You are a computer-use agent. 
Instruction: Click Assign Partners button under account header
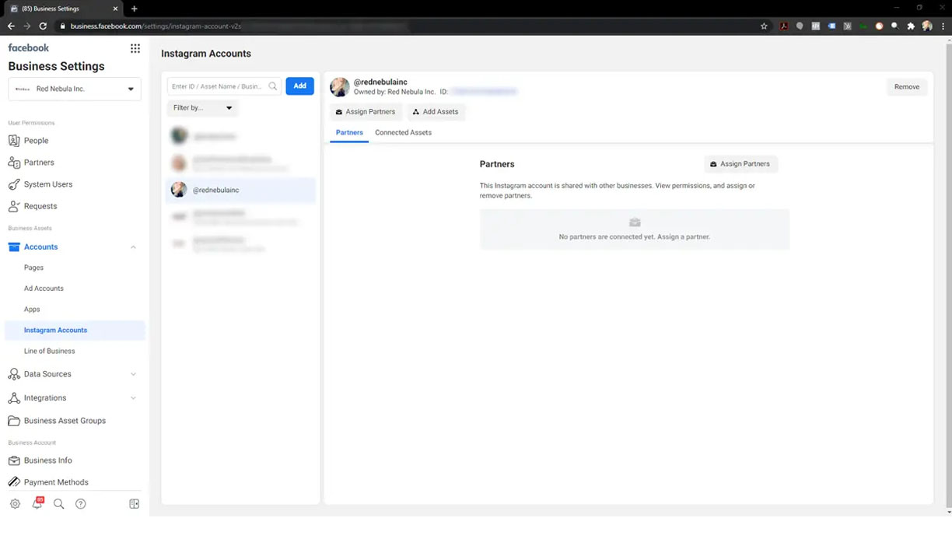point(366,112)
